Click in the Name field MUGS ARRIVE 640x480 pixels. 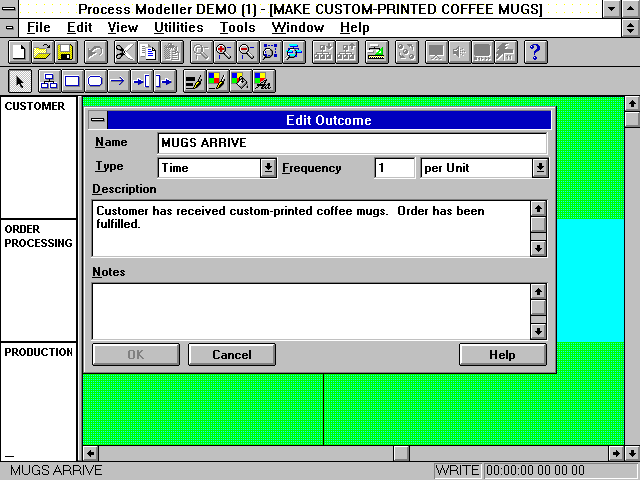pyautogui.click(x=350, y=143)
